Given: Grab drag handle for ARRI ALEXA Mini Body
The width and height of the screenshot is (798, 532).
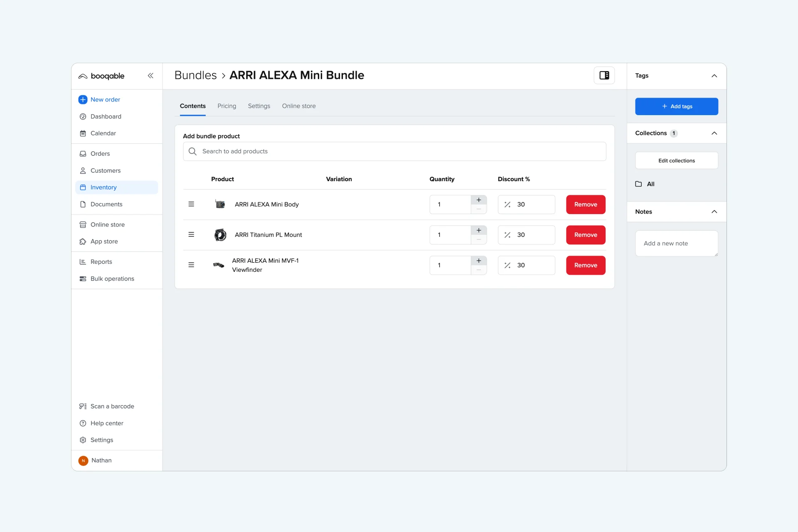Looking at the screenshot, I should coord(191,204).
